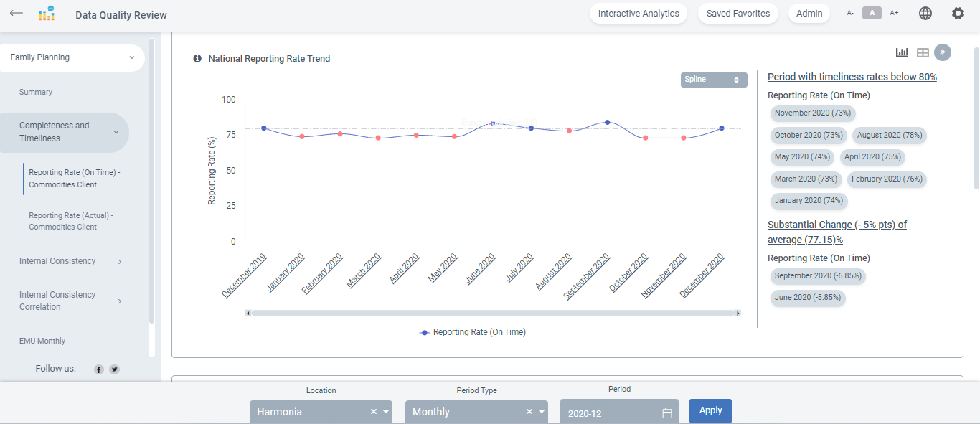Select Summary in the sidebar

[36, 92]
